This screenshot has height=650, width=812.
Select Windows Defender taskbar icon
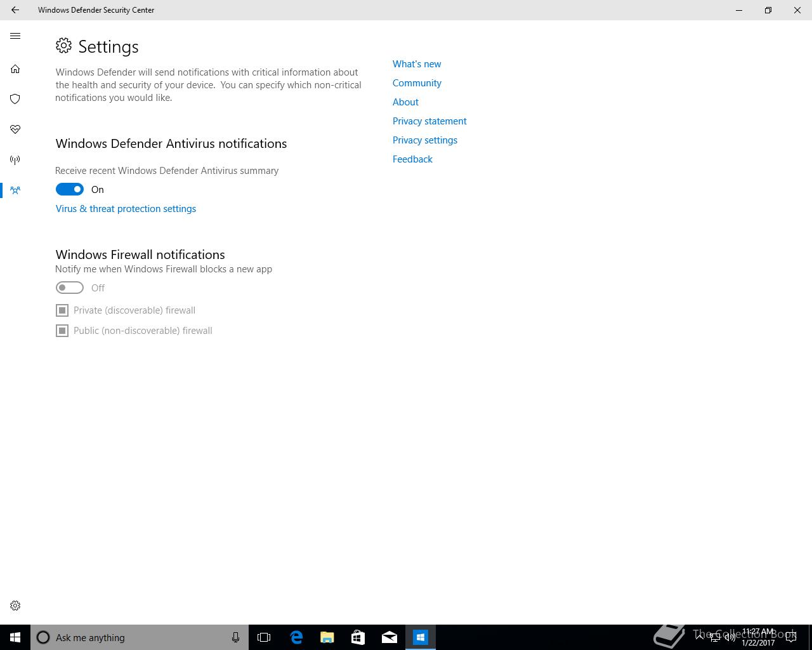(x=421, y=637)
